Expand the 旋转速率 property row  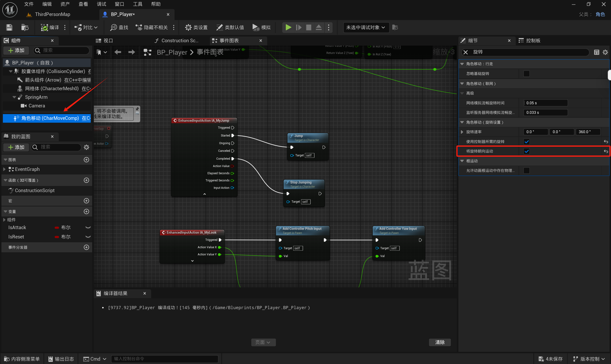tap(462, 132)
